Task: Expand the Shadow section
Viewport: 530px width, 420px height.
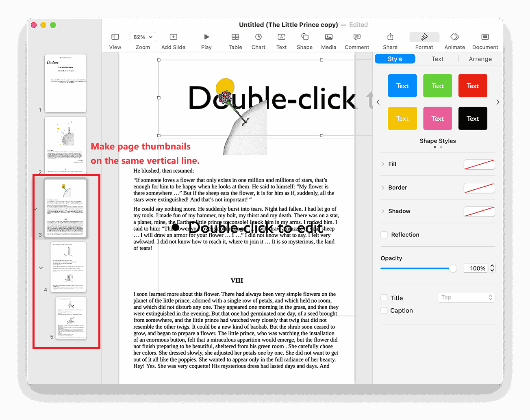Action: (383, 211)
